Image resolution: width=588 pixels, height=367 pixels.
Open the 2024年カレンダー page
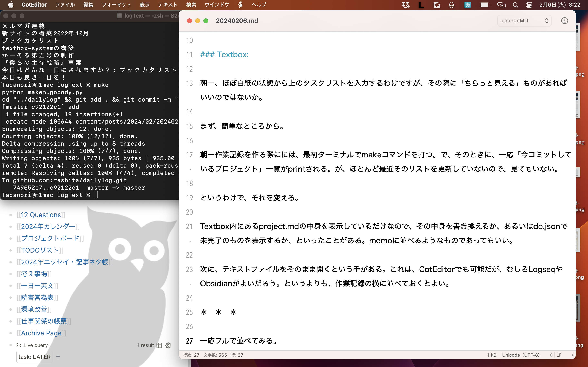pyautogui.click(x=48, y=227)
